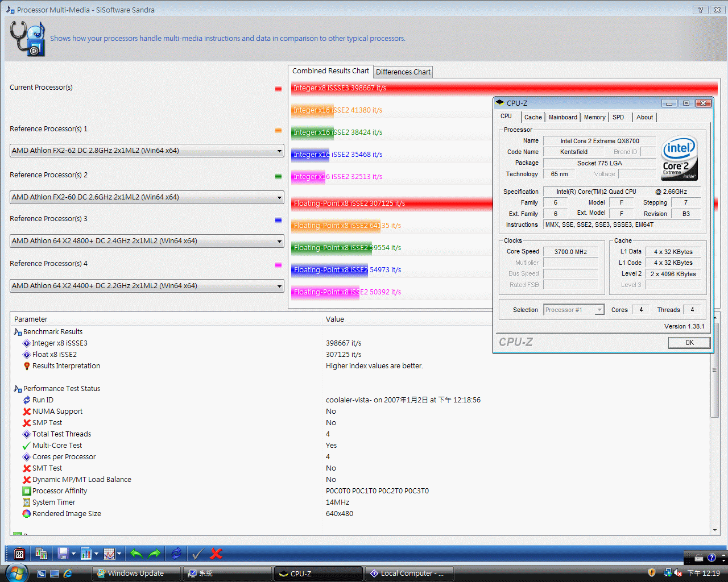728x582 pixels.
Task: Launch Internet Explorer from quick launch
Action: (68, 573)
